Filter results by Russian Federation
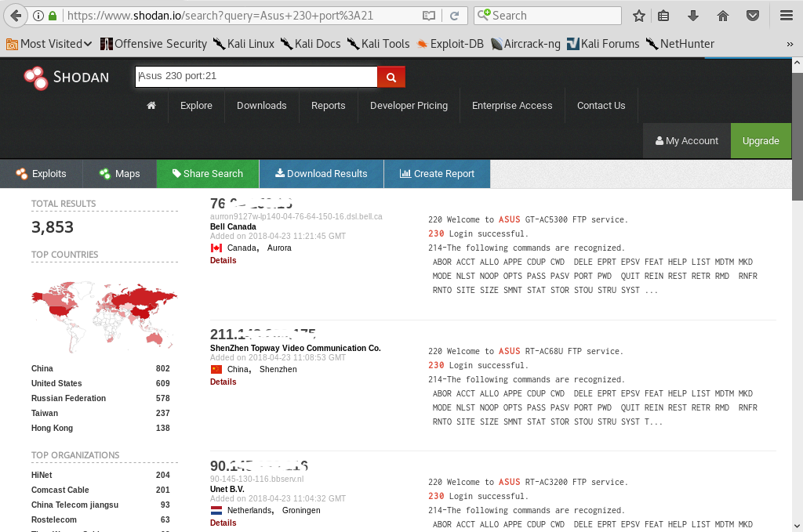 (69, 398)
